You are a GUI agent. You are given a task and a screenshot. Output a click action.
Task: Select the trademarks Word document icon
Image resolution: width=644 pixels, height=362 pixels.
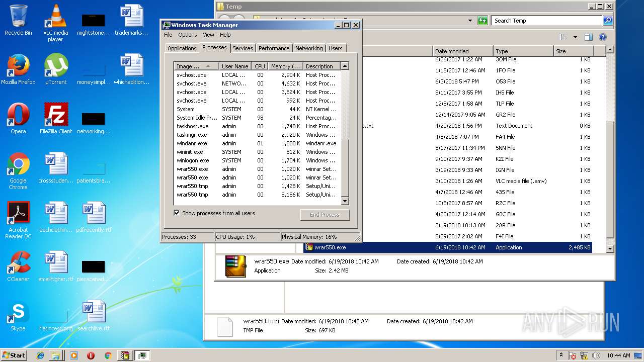pos(132,21)
